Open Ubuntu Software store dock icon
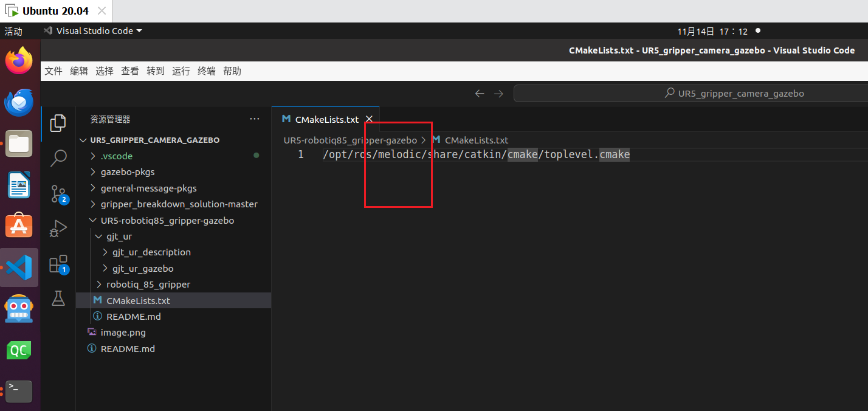Viewport: 868px width, 411px height. pyautogui.click(x=19, y=226)
